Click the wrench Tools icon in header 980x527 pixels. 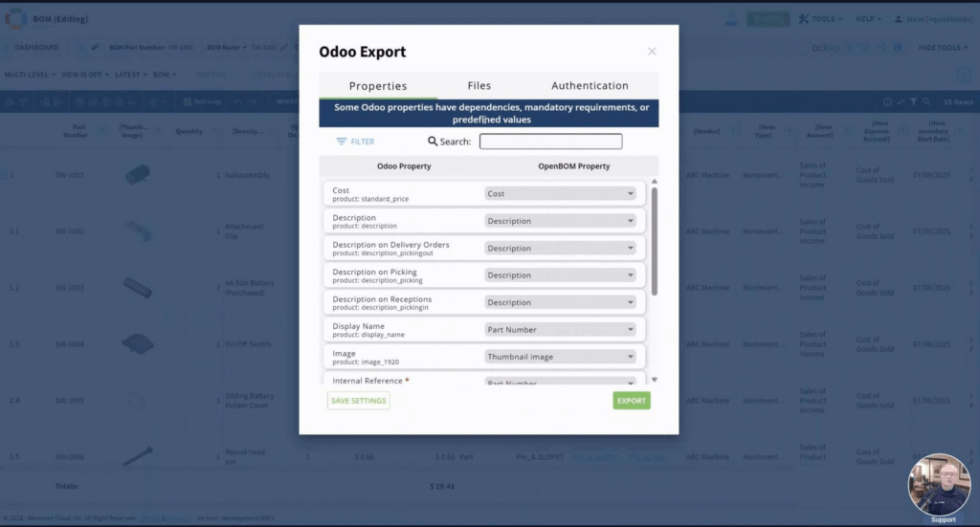(804, 19)
